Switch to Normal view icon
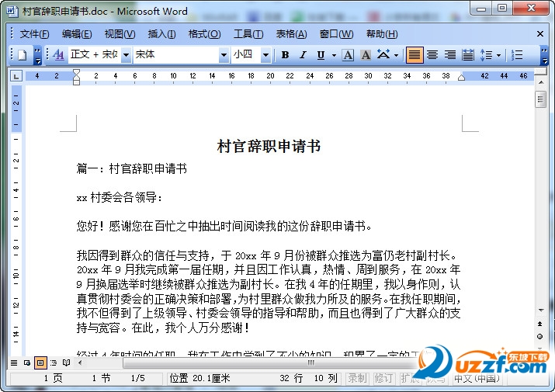The image size is (555, 392). coord(14,363)
